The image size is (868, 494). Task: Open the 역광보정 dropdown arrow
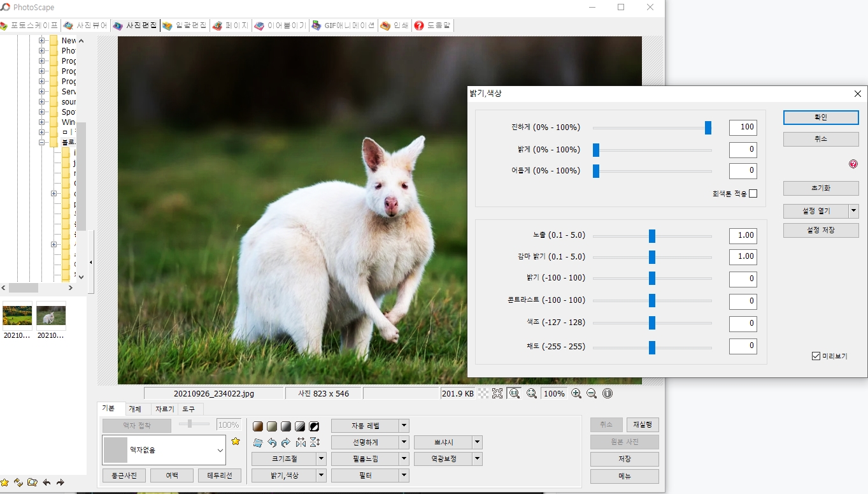(478, 458)
